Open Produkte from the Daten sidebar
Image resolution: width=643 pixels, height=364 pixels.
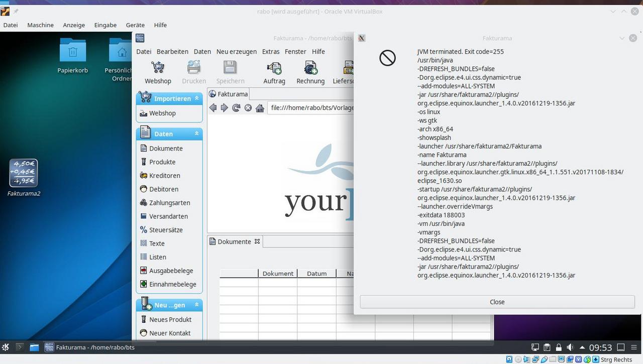[162, 162]
